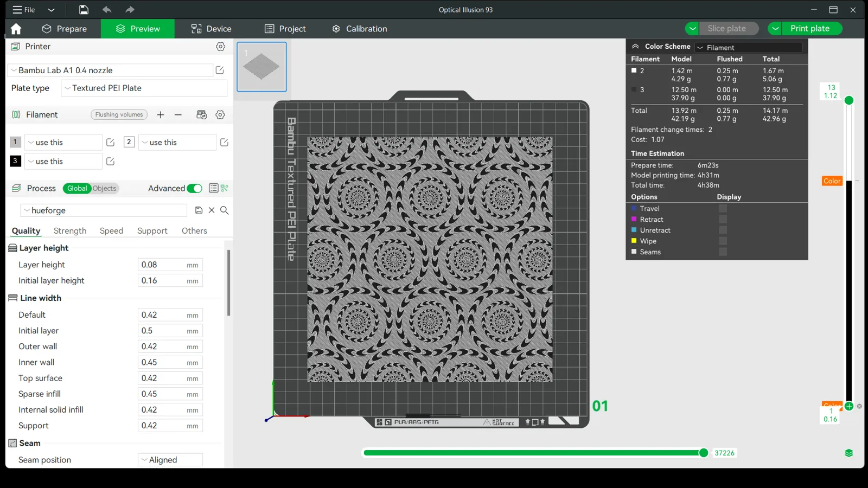Switch to the Device tab
The width and height of the screenshot is (868, 488).
[212, 29]
